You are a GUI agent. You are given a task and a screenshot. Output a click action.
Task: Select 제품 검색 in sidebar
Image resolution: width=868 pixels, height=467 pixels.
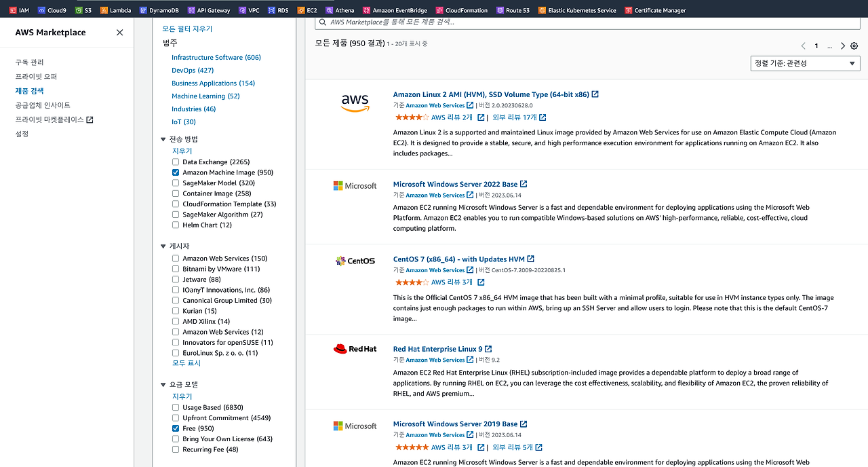(x=30, y=91)
